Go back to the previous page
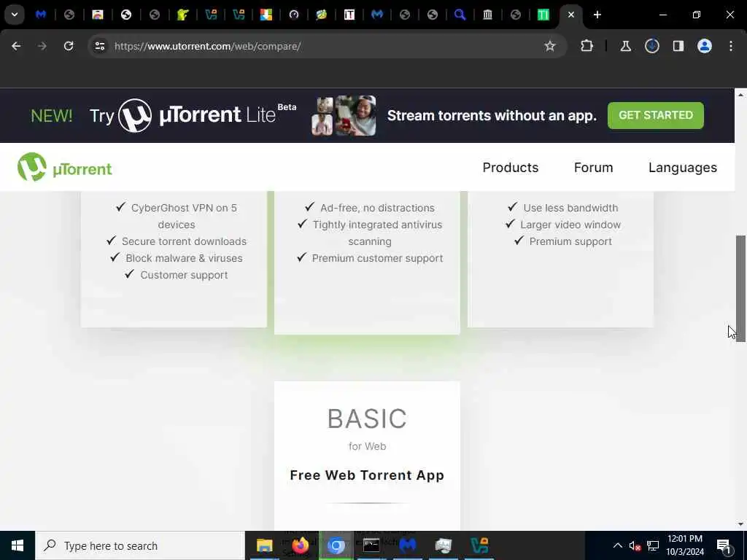This screenshot has width=747, height=560. pos(16,46)
